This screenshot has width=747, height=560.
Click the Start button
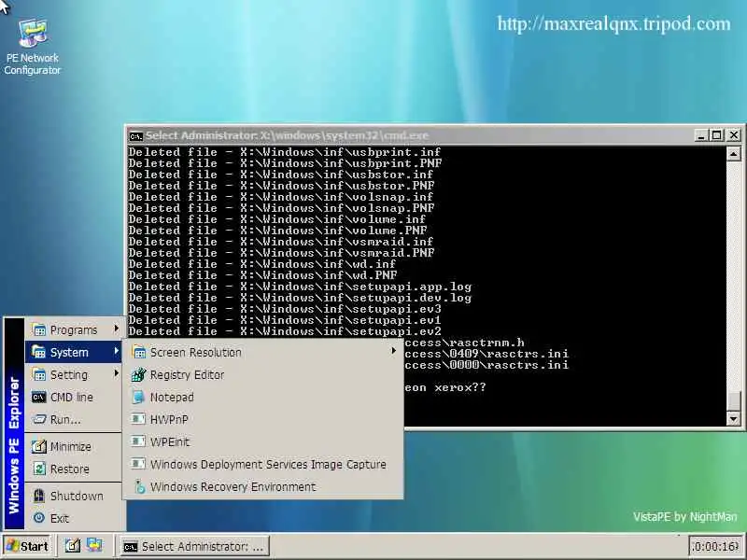pos(28,545)
